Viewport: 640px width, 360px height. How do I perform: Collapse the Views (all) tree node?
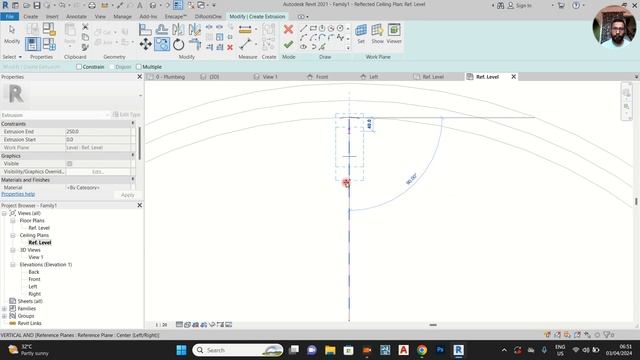coord(4,213)
